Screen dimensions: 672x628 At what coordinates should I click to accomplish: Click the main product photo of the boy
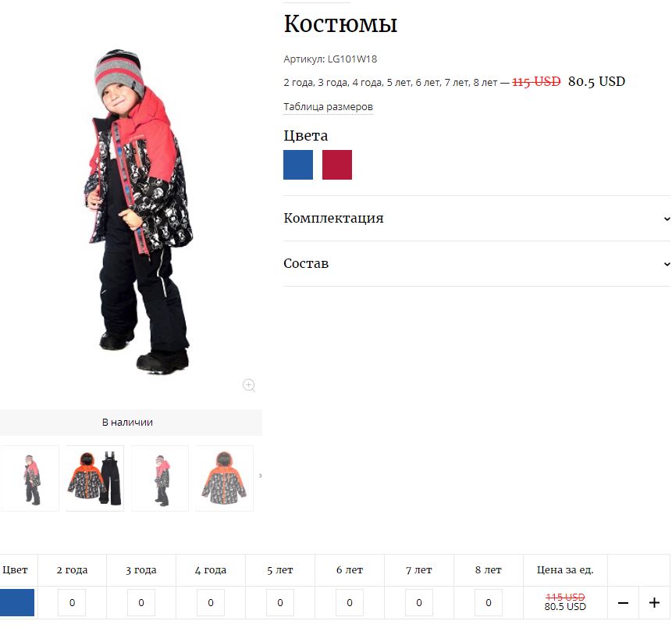[138, 211]
